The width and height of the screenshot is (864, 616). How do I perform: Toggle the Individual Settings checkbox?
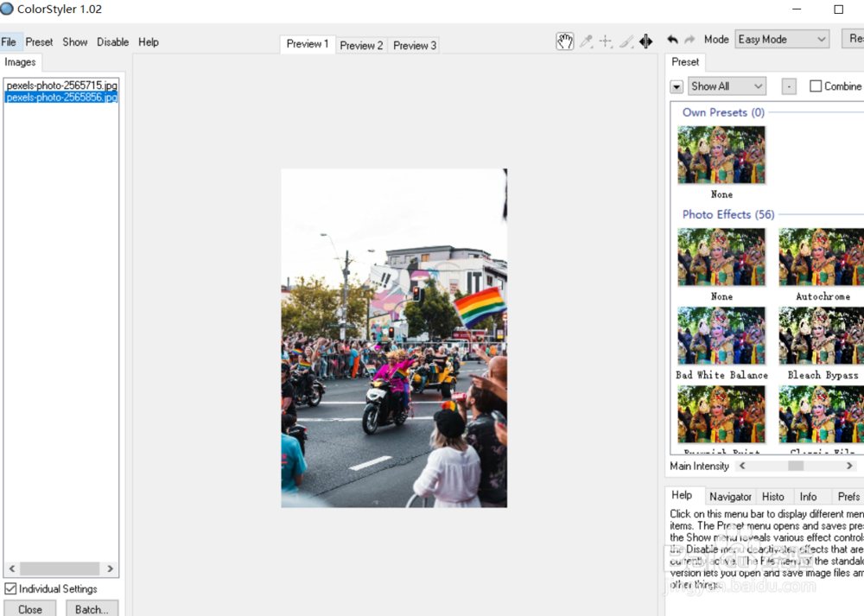(x=10, y=588)
